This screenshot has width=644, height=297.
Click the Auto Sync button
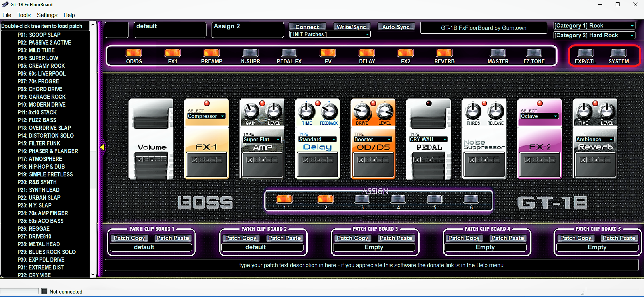click(x=396, y=27)
